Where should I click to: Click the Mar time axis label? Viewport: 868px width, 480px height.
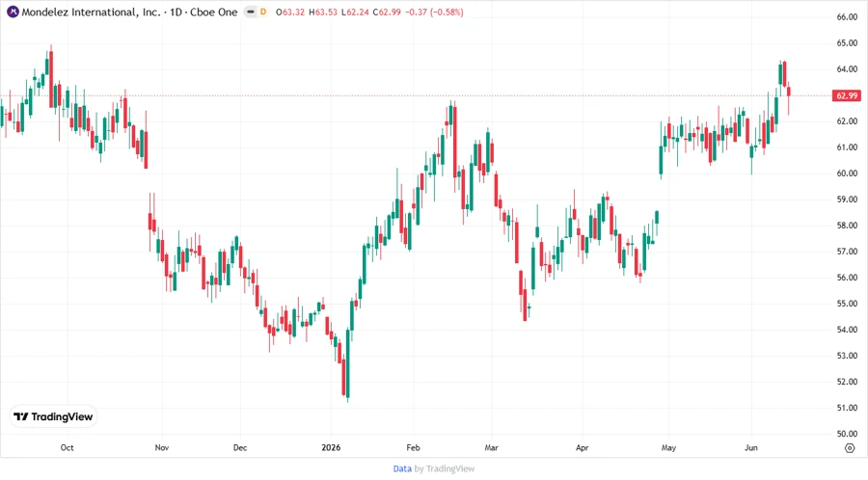point(492,448)
